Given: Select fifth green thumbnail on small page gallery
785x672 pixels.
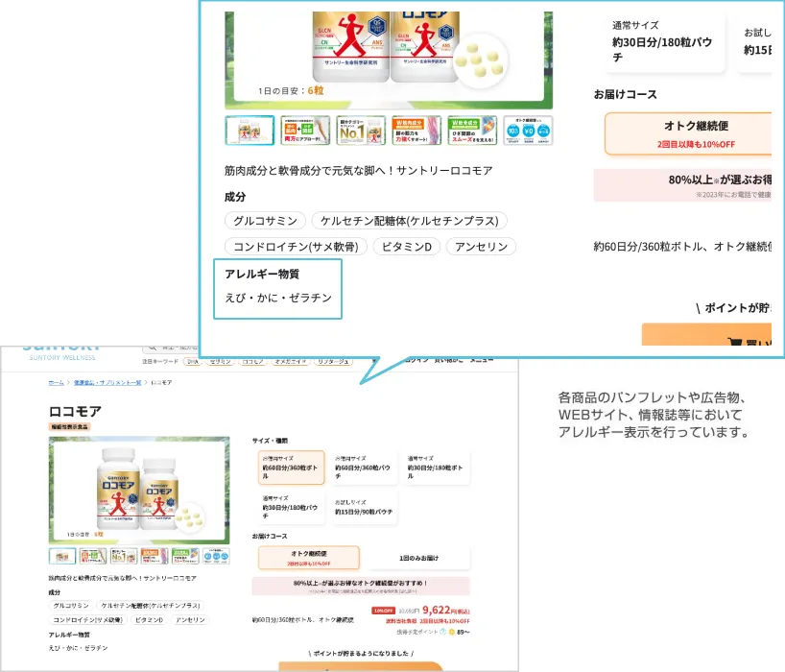Looking at the screenshot, I should (x=185, y=556).
